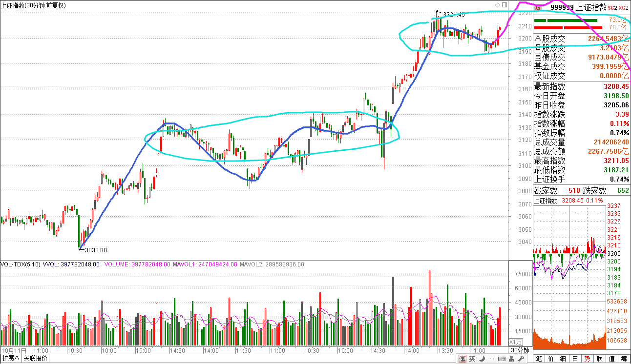Expand the 扩展 panel at bottom left
The image size is (631, 364).
[11, 359]
